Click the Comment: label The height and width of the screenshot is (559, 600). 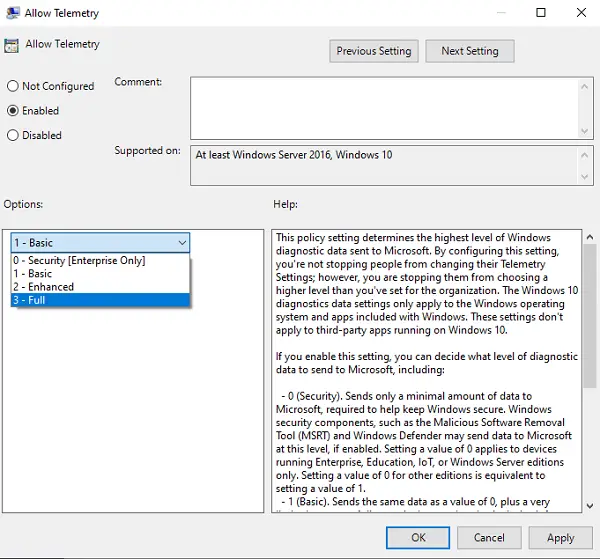[x=138, y=82]
